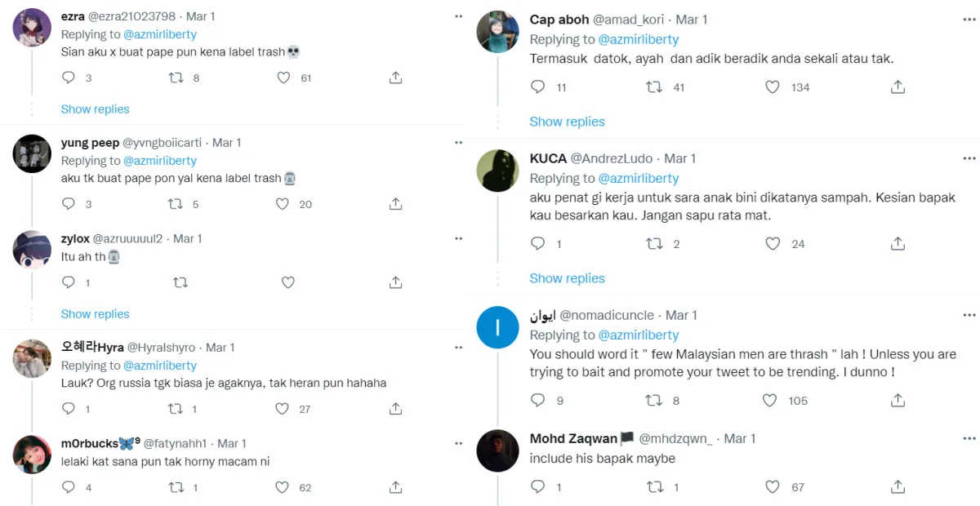The width and height of the screenshot is (980, 506).
Task: Share the nomadicuncle tweet
Action: 897,401
